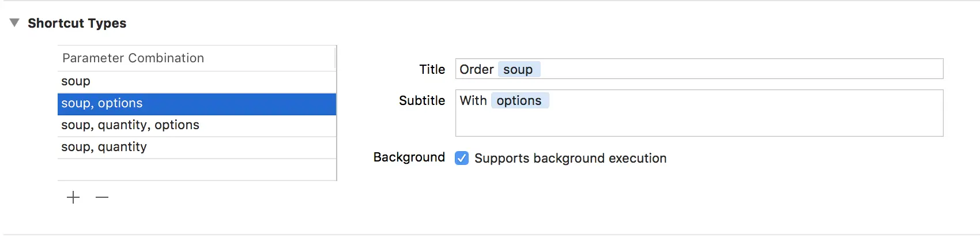Click the word With in the Subtitle field

click(473, 101)
